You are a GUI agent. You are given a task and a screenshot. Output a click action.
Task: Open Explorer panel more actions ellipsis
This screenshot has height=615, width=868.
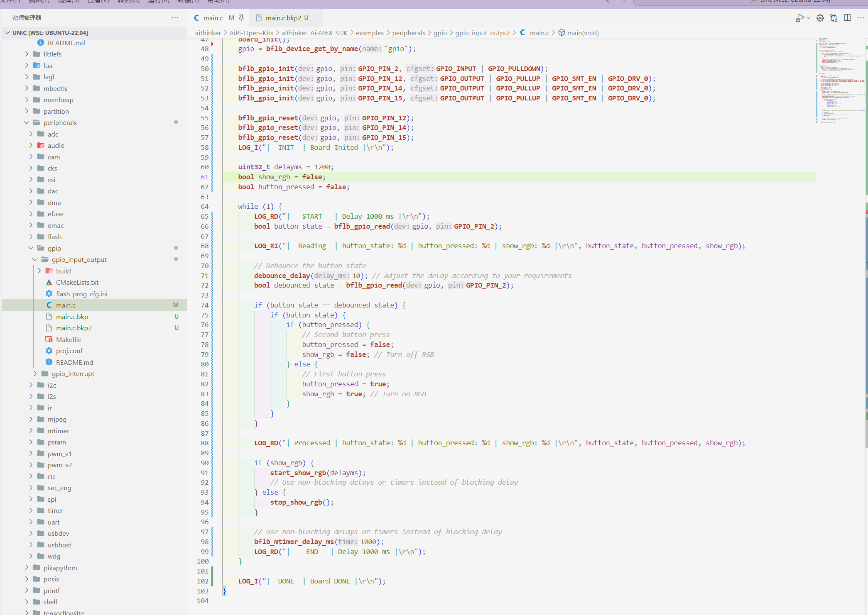click(175, 18)
